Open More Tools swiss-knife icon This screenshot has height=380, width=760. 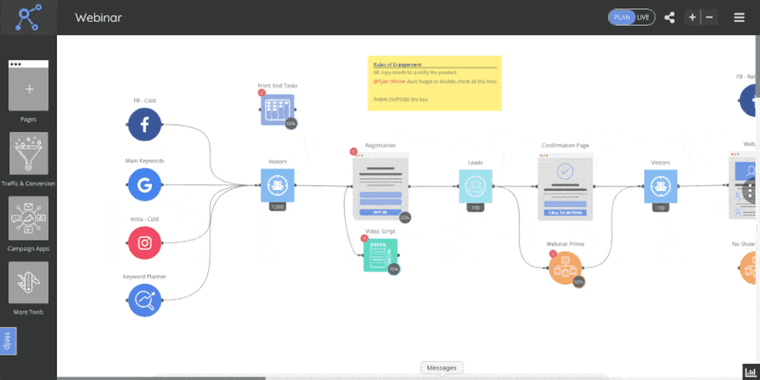point(29,283)
